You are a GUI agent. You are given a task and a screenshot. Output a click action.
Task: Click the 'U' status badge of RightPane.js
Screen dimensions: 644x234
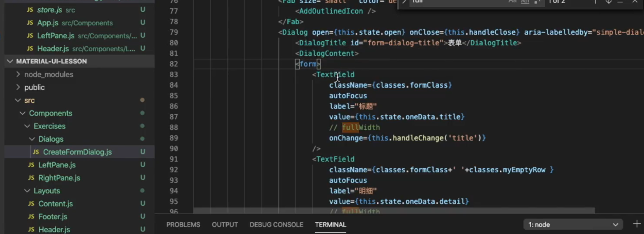point(143,178)
